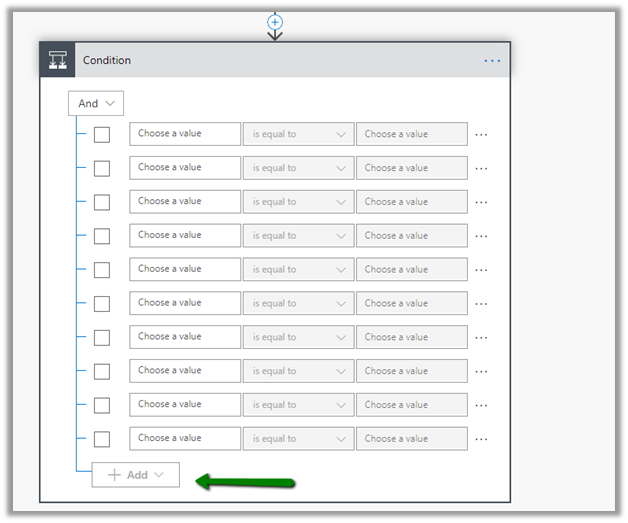The width and height of the screenshot is (628, 523).
Task: Expand the fourth row's 'is equal to' operator
Action: tap(298, 235)
